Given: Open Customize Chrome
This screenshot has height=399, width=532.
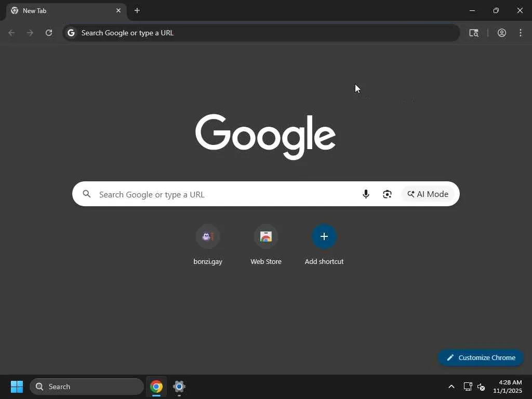Looking at the screenshot, I should 481,357.
